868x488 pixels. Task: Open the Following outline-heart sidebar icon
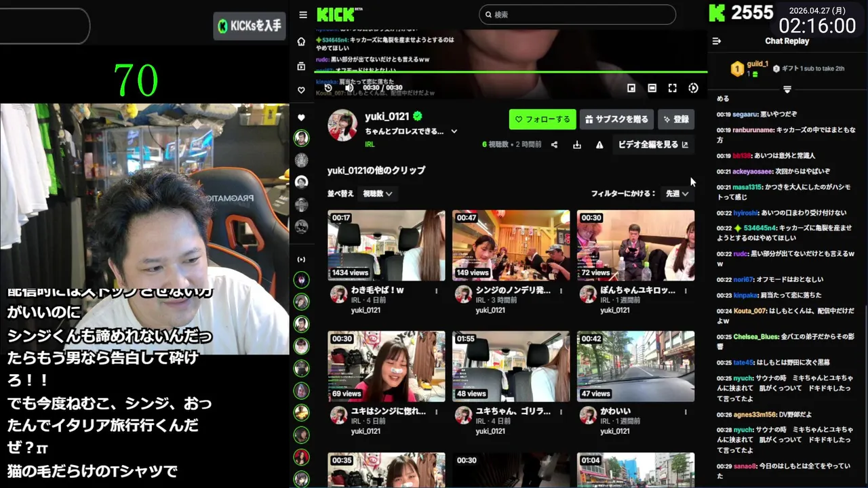[x=301, y=90]
